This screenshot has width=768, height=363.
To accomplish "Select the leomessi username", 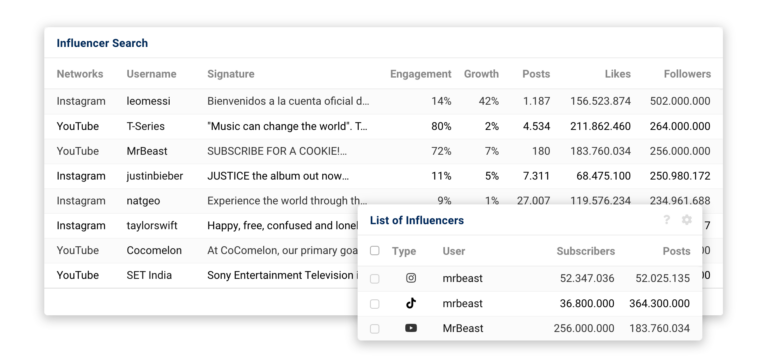I will pos(148,101).
